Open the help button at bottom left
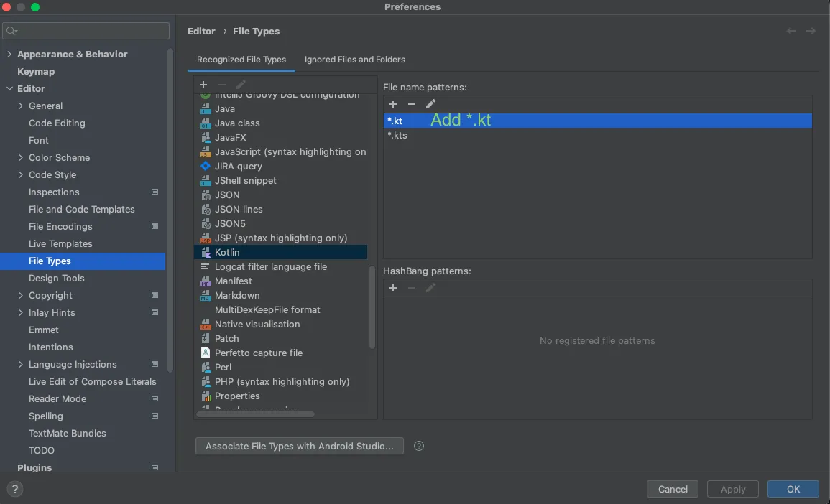Screen dimensions: 830x504 click(x=14, y=489)
